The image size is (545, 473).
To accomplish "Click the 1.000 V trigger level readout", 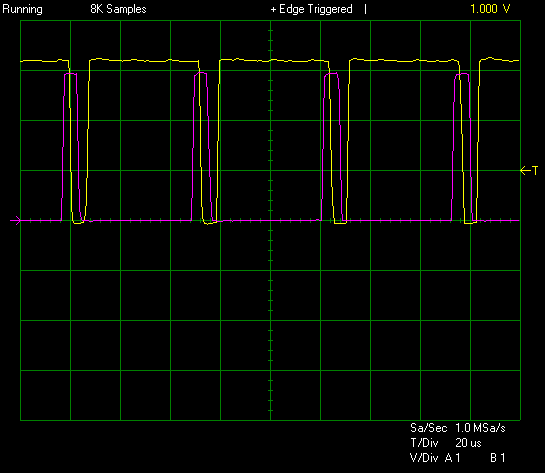I will [x=490, y=9].
